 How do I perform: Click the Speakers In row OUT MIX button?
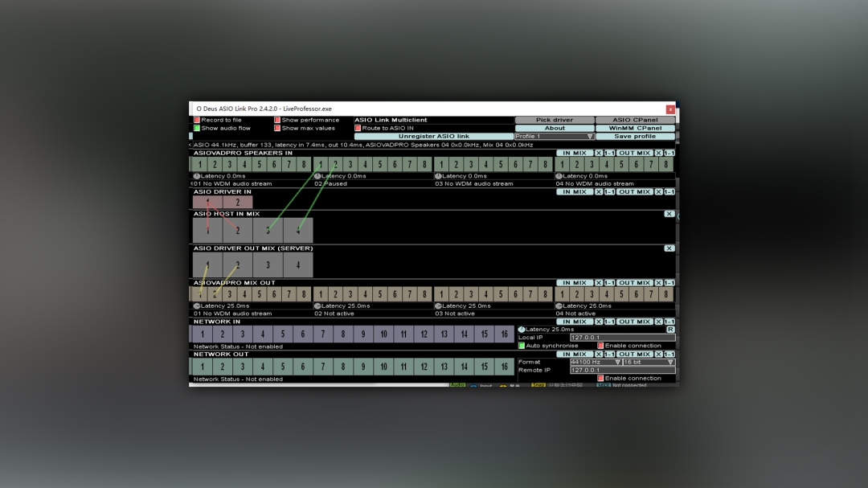pyautogui.click(x=634, y=153)
